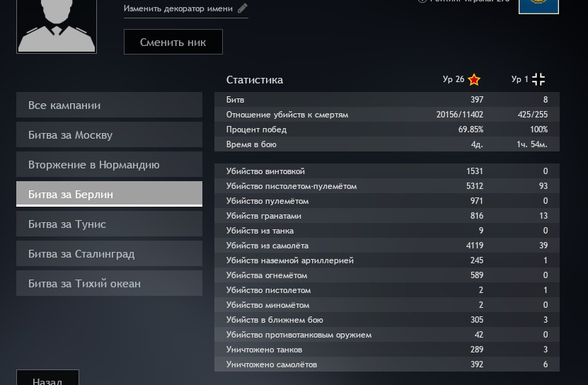
Task: Click the Процент побед row
Action: pos(386,130)
